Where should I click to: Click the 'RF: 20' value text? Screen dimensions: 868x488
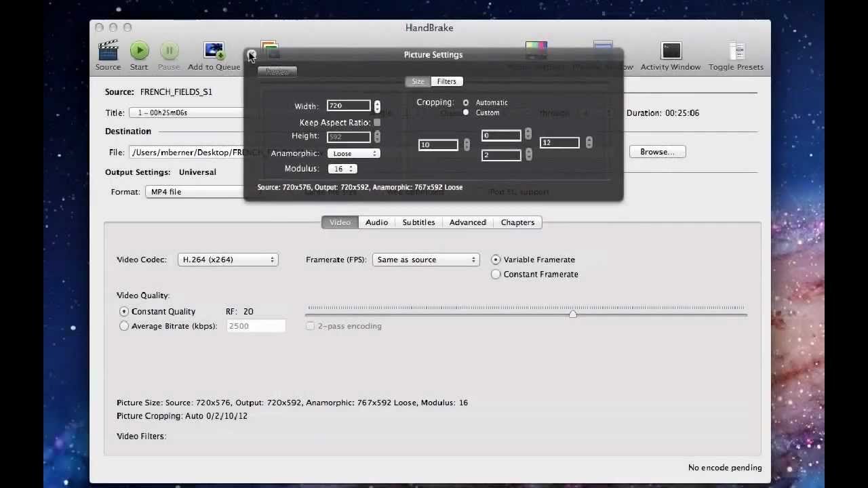(x=239, y=312)
